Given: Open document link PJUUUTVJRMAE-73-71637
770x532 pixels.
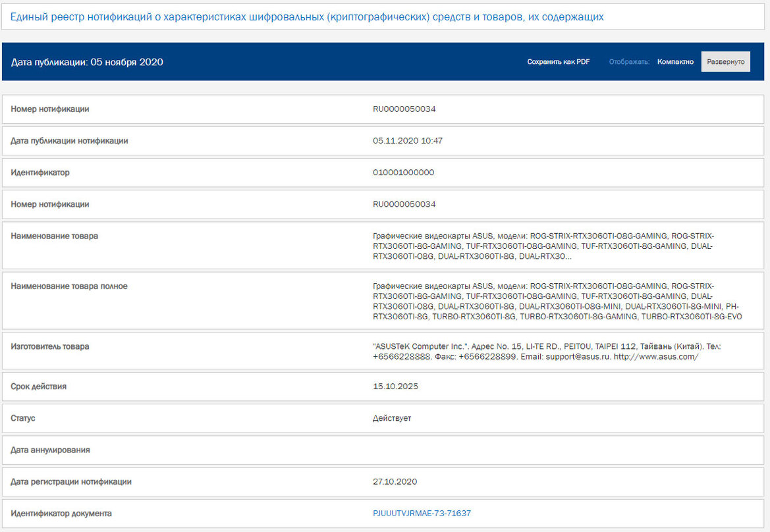Looking at the screenshot, I should point(422,514).
